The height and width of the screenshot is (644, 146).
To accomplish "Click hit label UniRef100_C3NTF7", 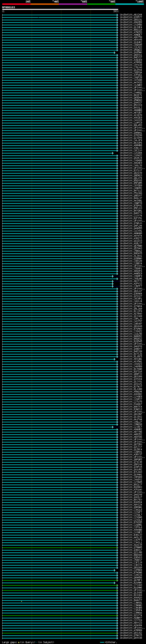I will click(131, 286).
